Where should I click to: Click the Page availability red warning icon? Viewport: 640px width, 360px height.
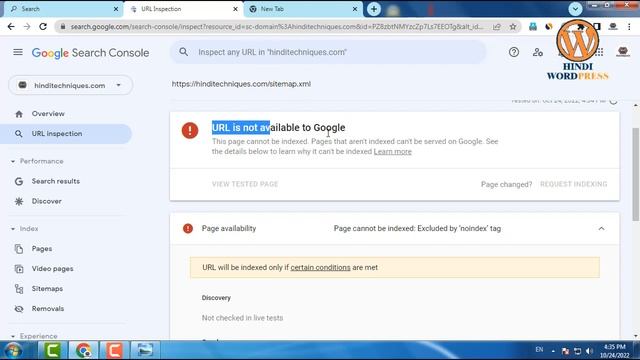(x=188, y=229)
